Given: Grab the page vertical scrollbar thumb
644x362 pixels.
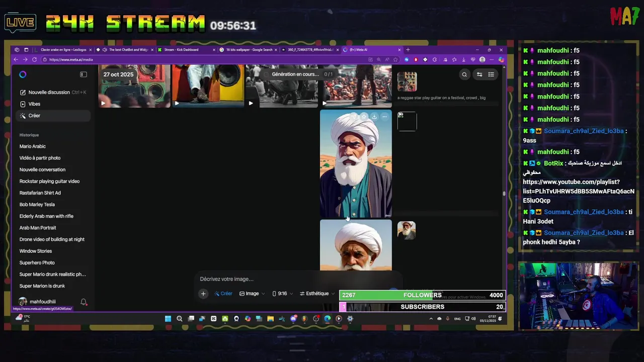Looking at the screenshot, I should 504,194.
